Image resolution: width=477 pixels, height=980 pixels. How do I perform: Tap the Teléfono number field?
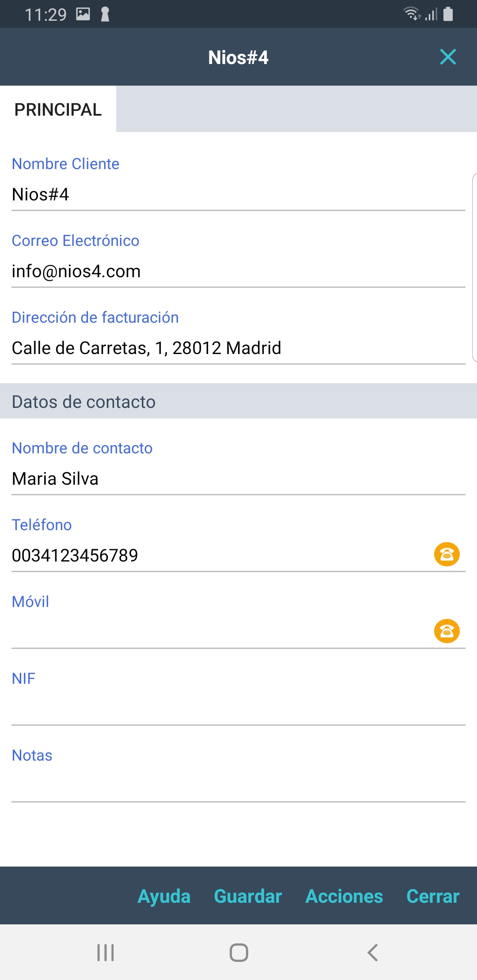[x=216, y=556]
